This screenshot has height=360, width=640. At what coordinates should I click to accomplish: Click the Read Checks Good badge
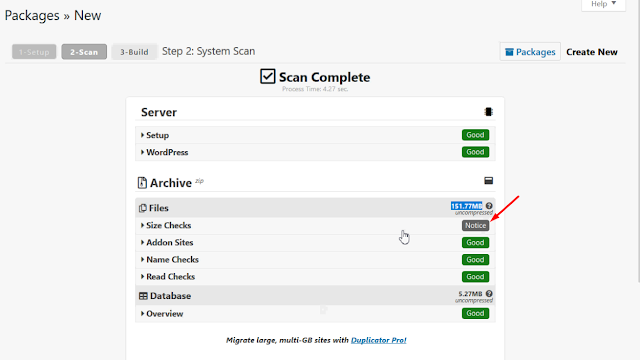pos(476,277)
